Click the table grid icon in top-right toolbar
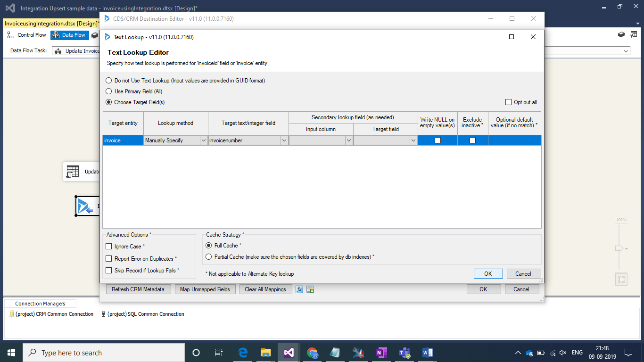The width and height of the screenshot is (644, 362). coord(634,34)
